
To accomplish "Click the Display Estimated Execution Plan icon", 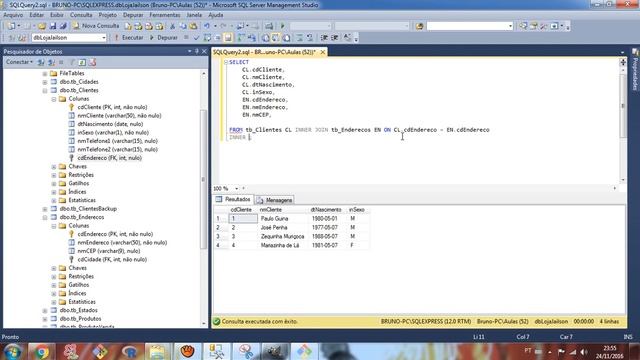I will click(207, 38).
